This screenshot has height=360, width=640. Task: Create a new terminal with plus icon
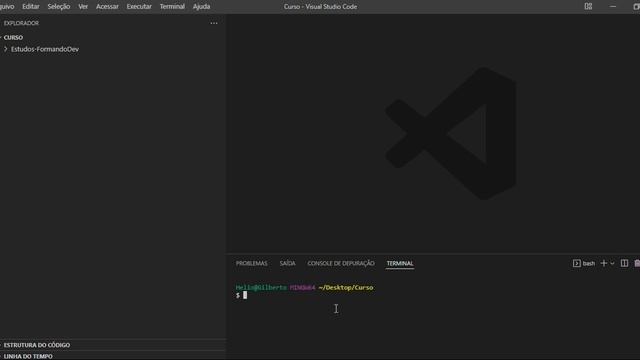604,263
